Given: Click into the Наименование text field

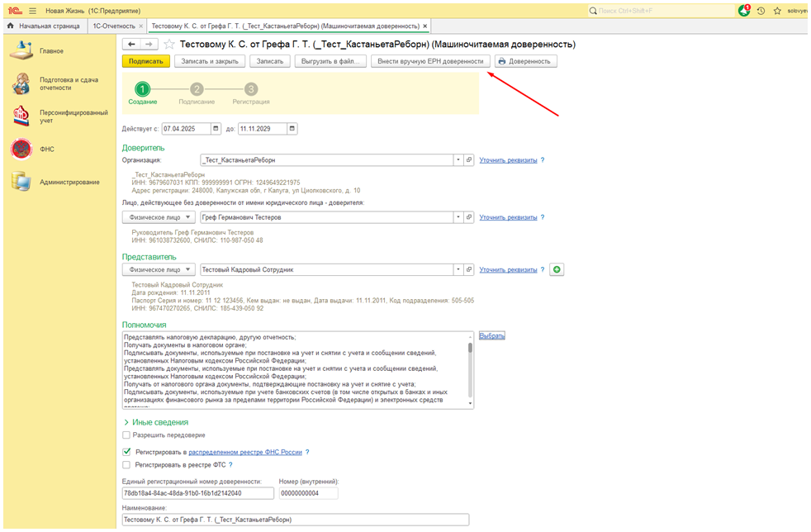Looking at the screenshot, I should tap(294, 520).
